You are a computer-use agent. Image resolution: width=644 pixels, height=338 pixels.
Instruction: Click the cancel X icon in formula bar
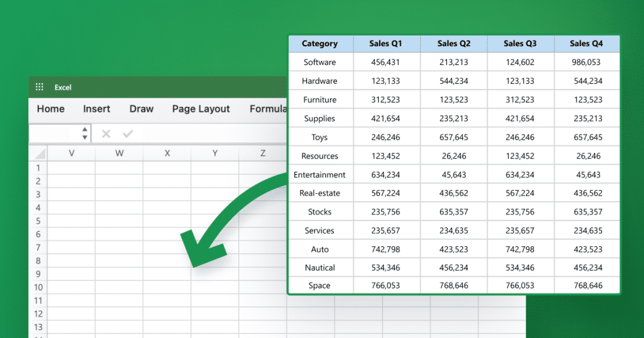tap(106, 134)
